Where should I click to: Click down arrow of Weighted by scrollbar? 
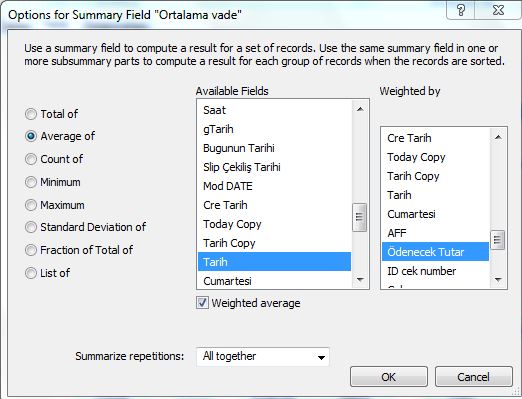click(x=498, y=279)
